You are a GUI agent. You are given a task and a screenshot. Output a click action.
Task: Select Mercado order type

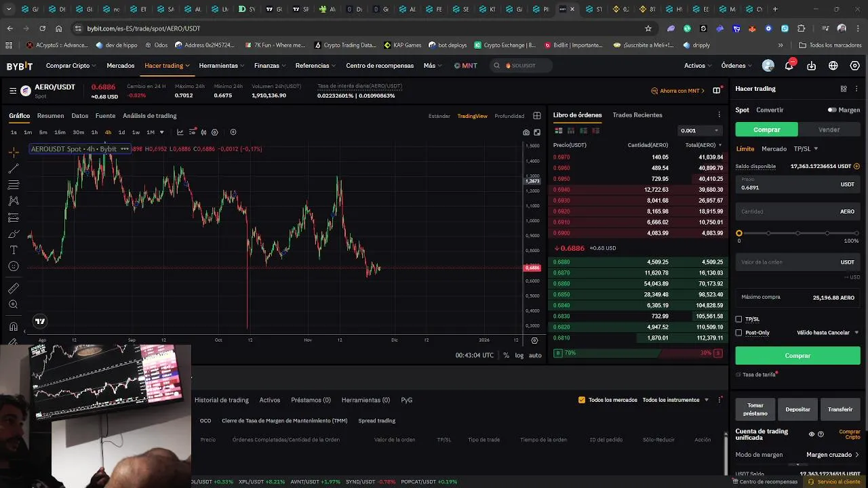tap(774, 148)
